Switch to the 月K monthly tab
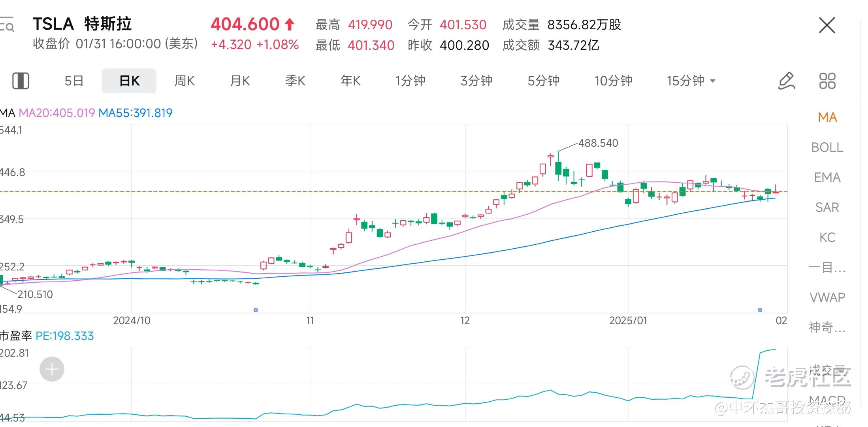 click(x=240, y=81)
